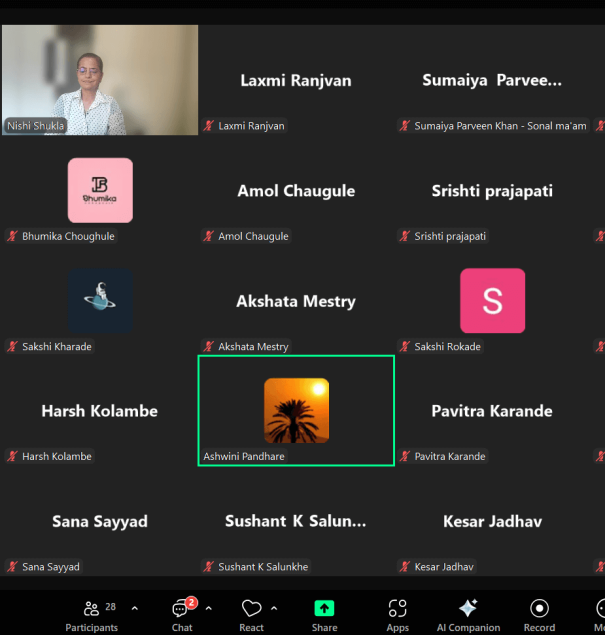The height and width of the screenshot is (635, 605).
Task: Click Bhumika Choughule's profile picture
Action: (x=100, y=190)
